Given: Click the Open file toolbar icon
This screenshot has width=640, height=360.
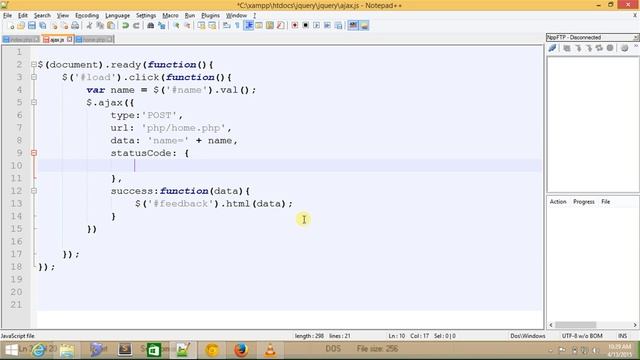Looking at the screenshot, I should point(21,26).
